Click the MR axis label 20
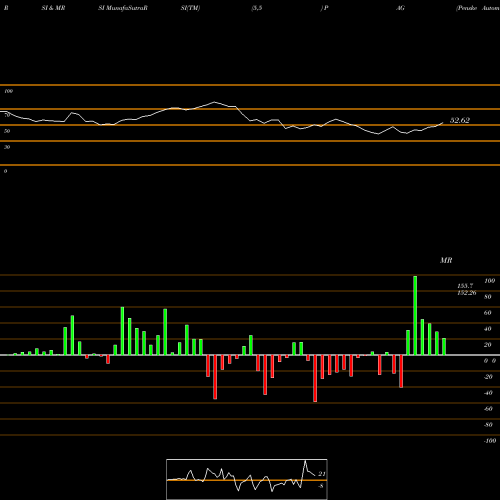This screenshot has width=500, height=500. [488, 345]
